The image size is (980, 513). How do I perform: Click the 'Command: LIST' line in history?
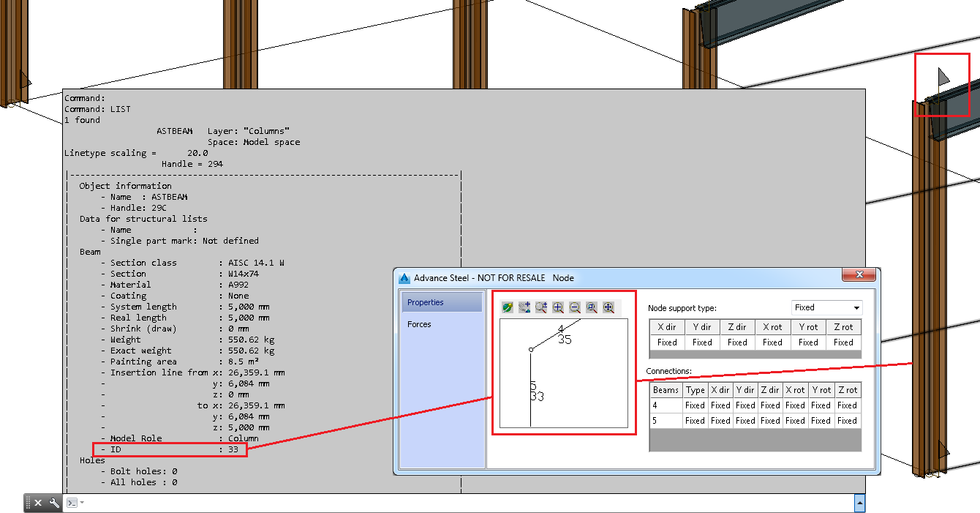click(97, 109)
